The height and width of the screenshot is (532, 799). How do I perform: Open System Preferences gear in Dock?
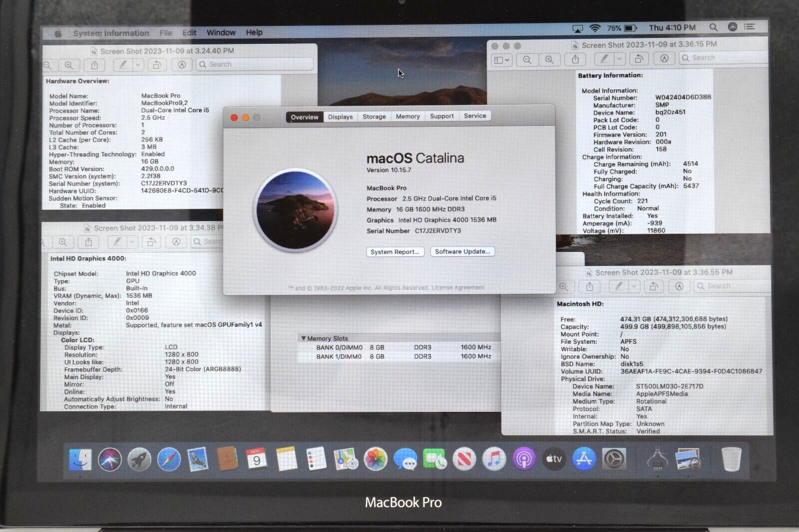pyautogui.click(x=614, y=459)
